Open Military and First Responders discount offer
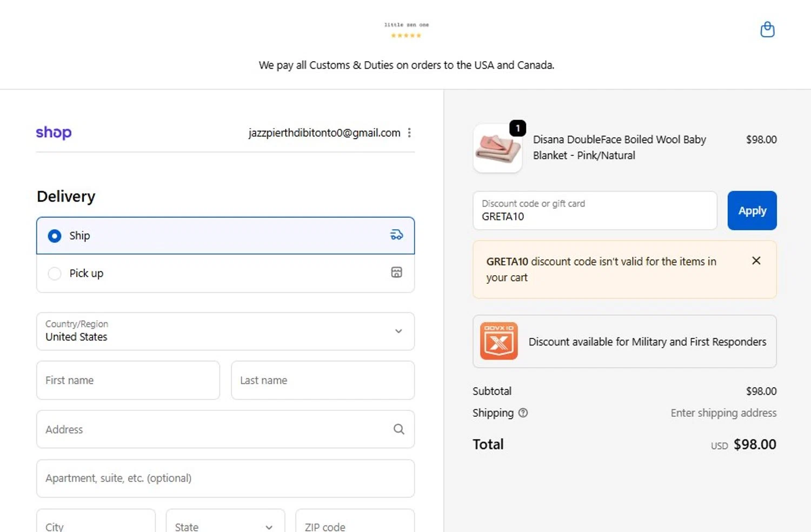The width and height of the screenshot is (811, 532). coord(624,342)
